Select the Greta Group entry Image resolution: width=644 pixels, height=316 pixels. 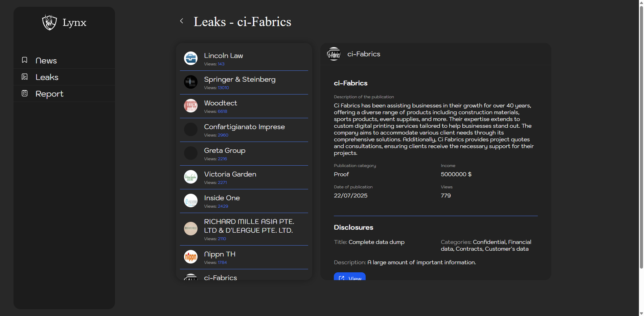point(225,151)
